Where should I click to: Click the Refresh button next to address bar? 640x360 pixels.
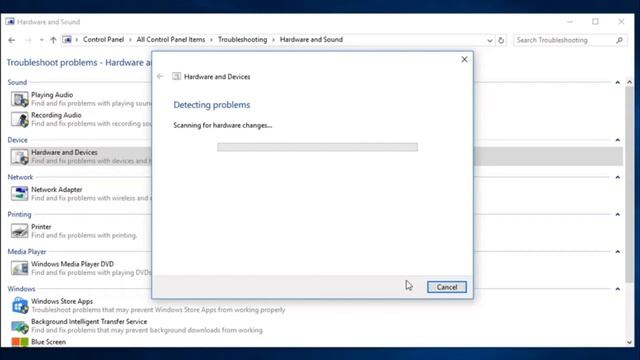click(x=501, y=40)
